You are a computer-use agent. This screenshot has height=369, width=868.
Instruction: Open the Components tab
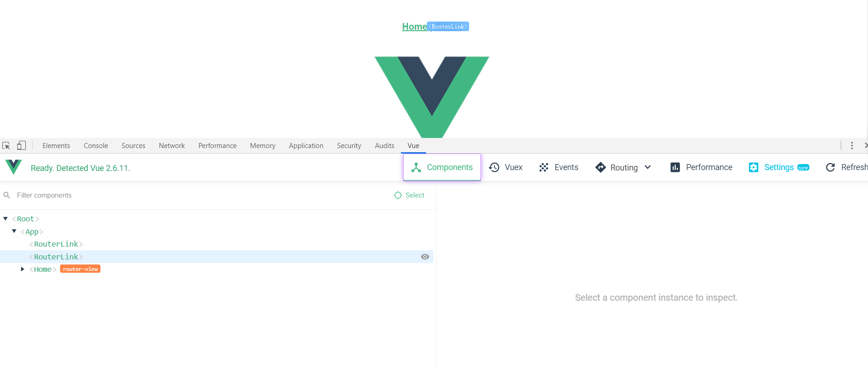tap(442, 167)
